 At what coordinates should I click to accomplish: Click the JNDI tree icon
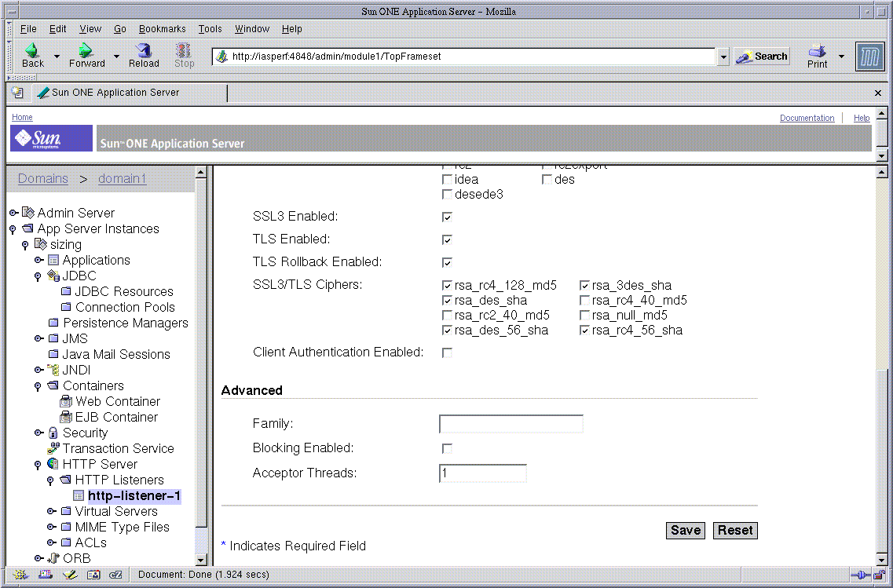pyautogui.click(x=53, y=370)
